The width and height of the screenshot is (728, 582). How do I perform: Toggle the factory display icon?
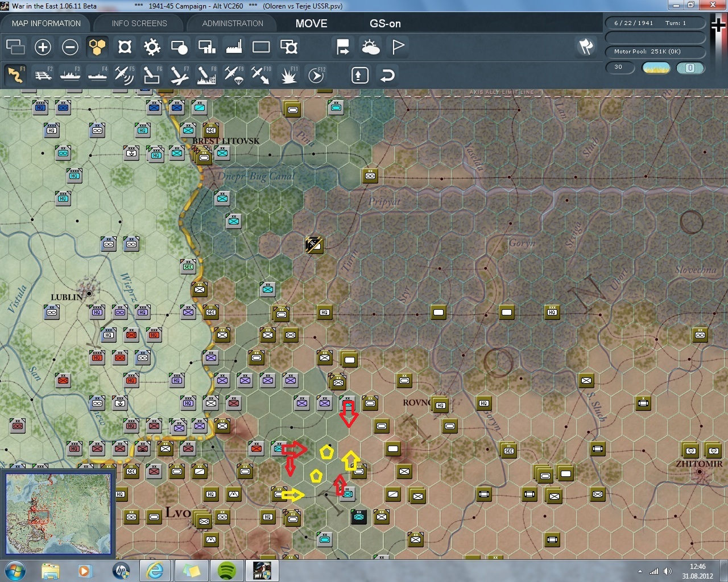point(234,47)
